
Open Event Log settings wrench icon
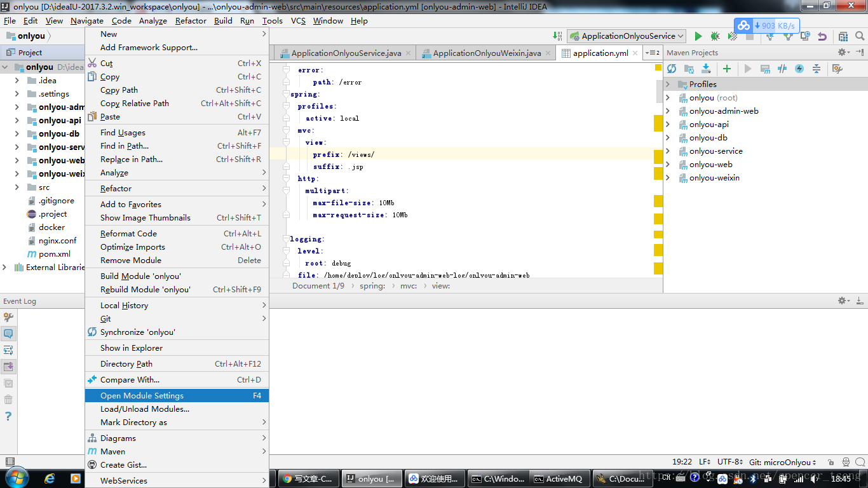coord(8,317)
